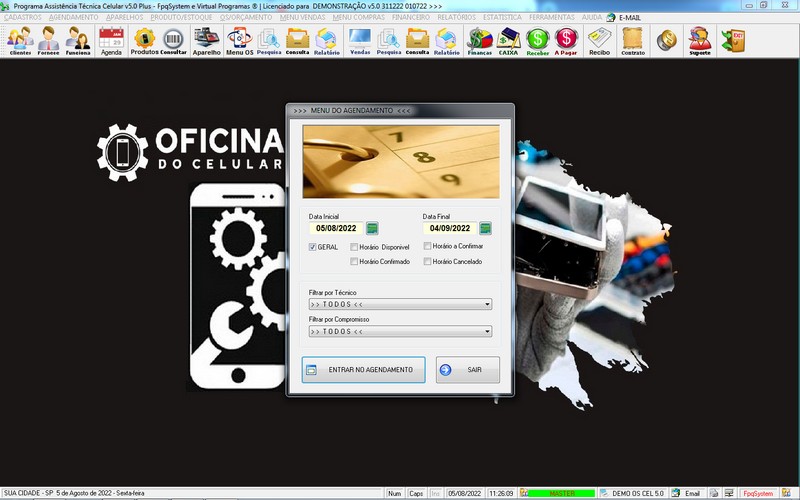Click the green Receber icon

pos(537,41)
